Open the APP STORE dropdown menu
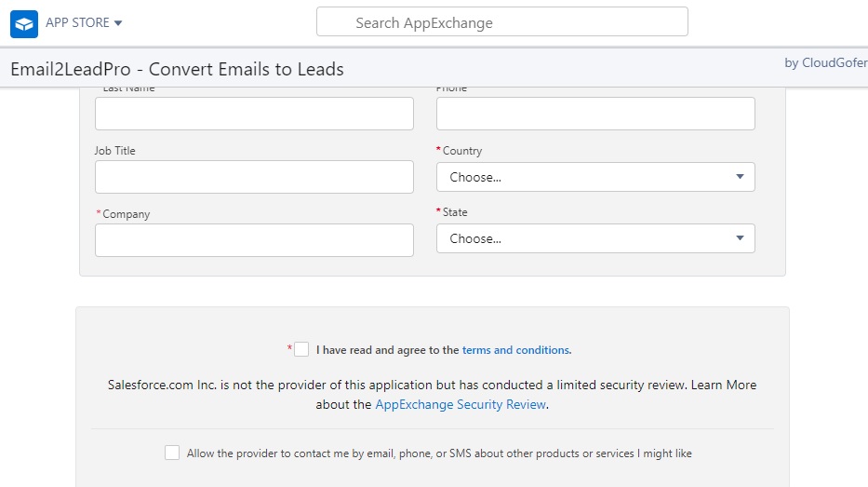 (84, 22)
